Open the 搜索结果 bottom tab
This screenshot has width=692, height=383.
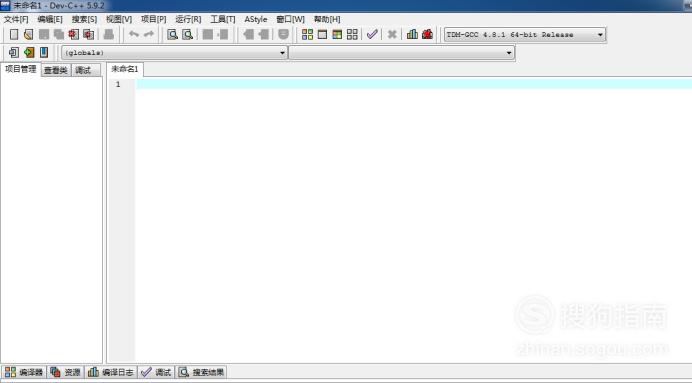click(x=201, y=372)
